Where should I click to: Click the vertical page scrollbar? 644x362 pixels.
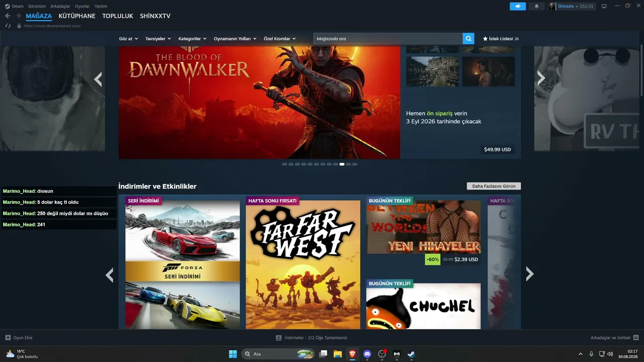[641, 70]
